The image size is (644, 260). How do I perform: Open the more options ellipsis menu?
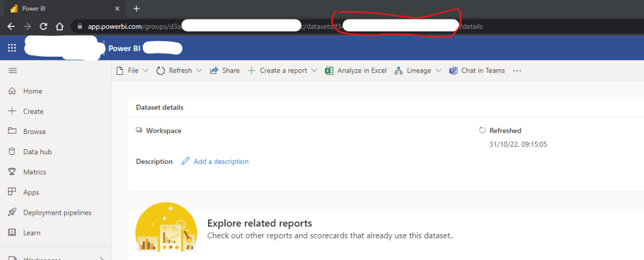(x=517, y=71)
